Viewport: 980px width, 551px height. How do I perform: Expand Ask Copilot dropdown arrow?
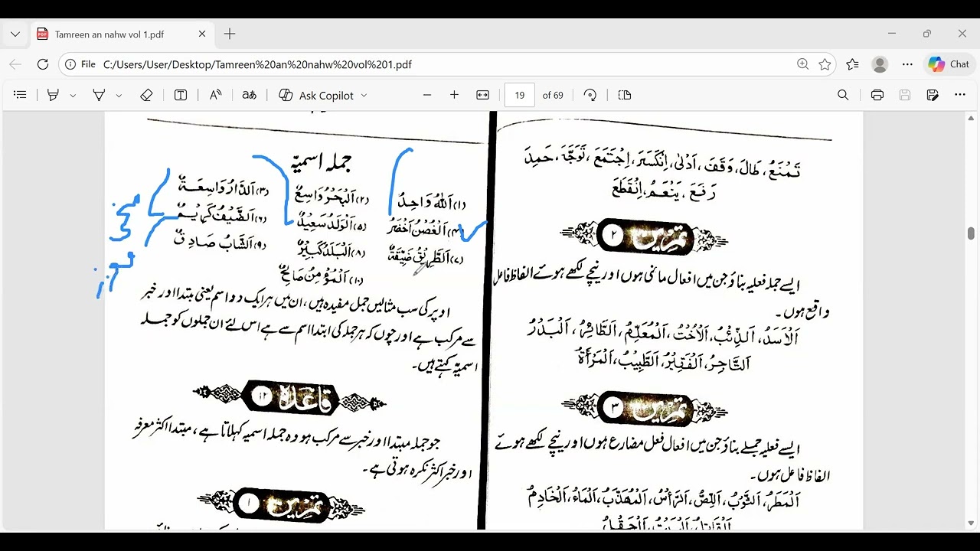[364, 96]
